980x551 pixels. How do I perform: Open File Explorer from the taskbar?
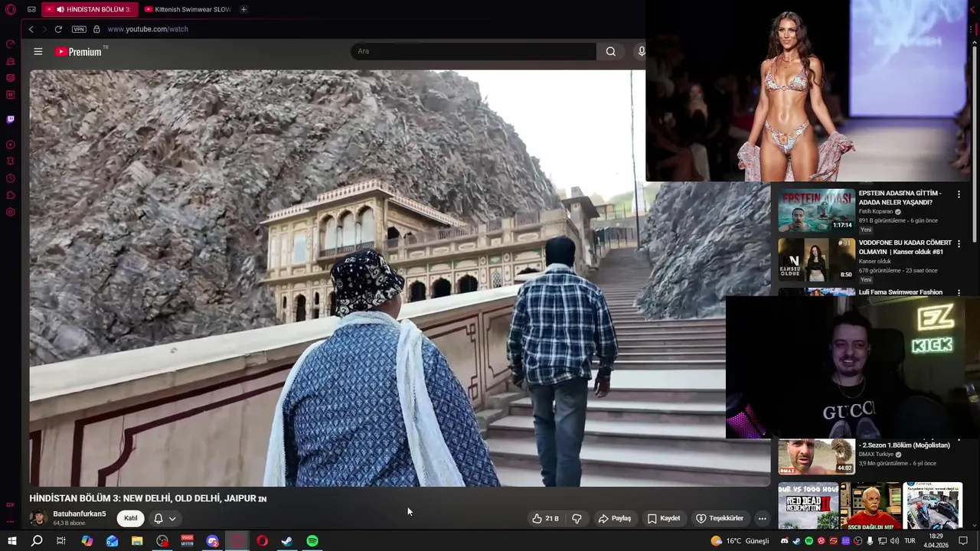137,541
